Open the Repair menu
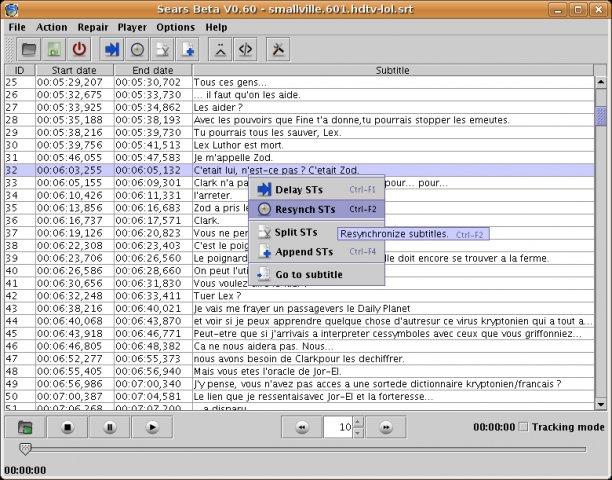 click(93, 27)
